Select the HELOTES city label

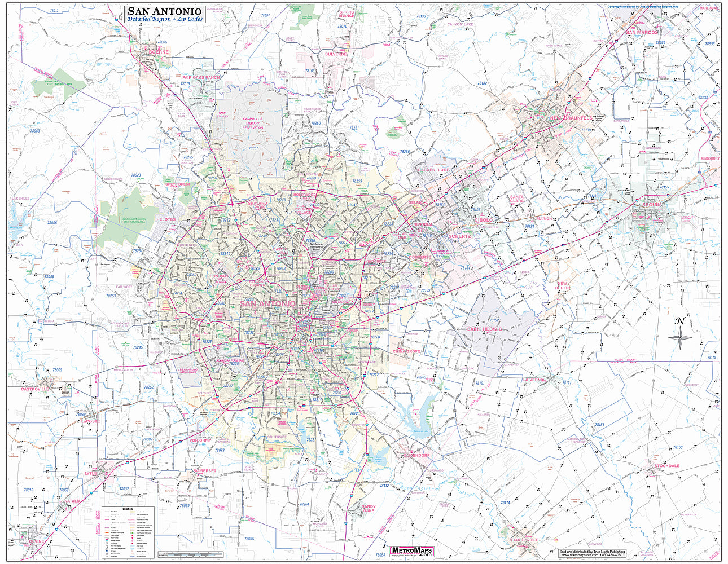click(166, 219)
